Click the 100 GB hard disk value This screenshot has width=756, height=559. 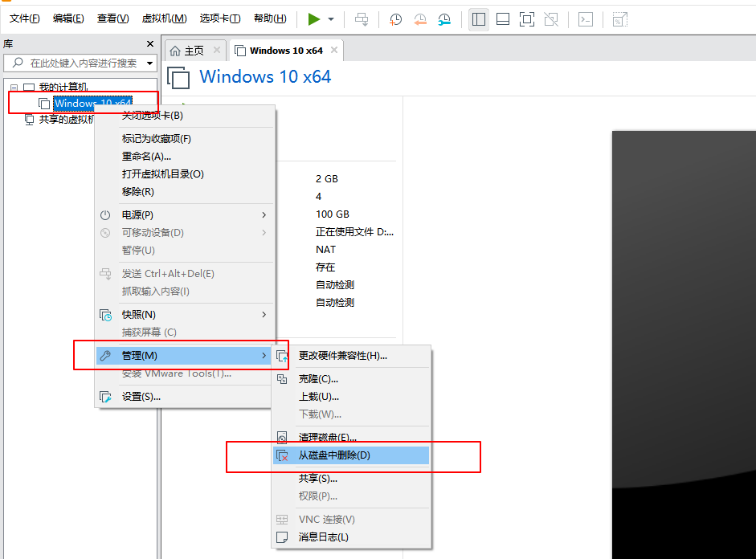(x=333, y=214)
